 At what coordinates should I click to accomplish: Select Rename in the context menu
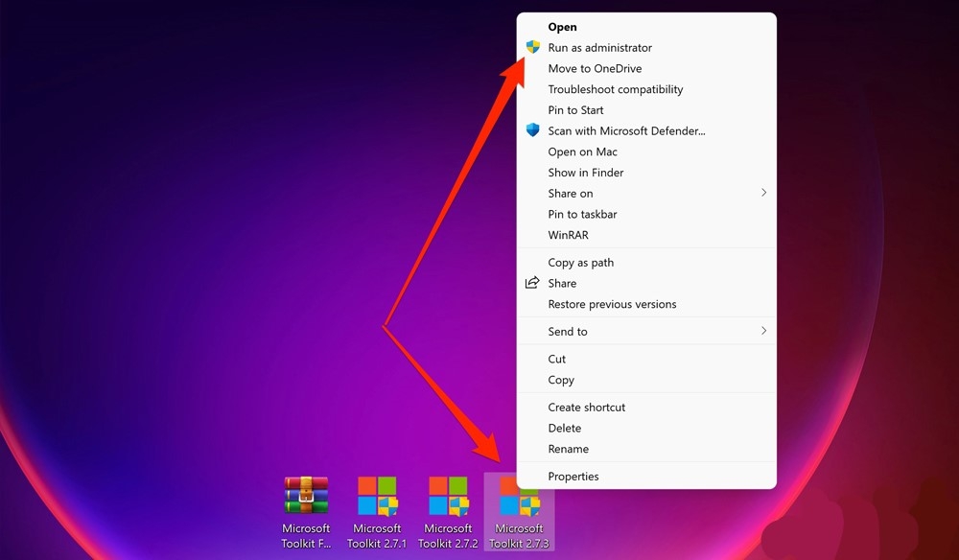point(646,449)
